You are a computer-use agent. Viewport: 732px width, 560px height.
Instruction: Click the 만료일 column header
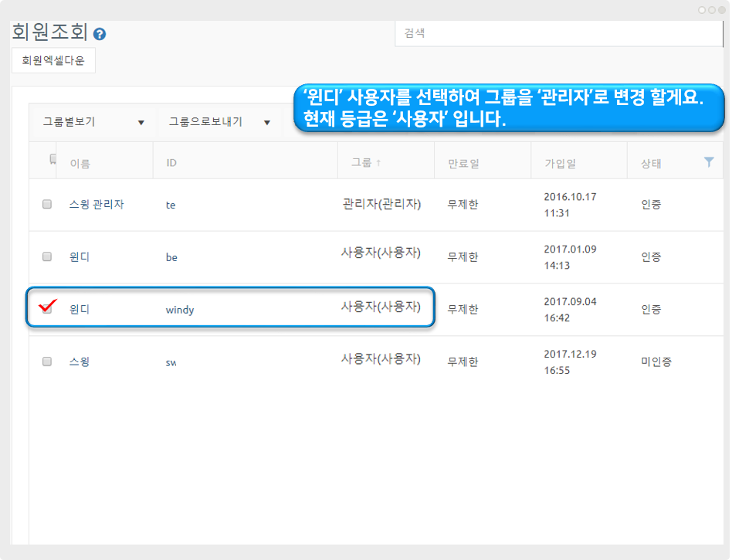(x=463, y=164)
